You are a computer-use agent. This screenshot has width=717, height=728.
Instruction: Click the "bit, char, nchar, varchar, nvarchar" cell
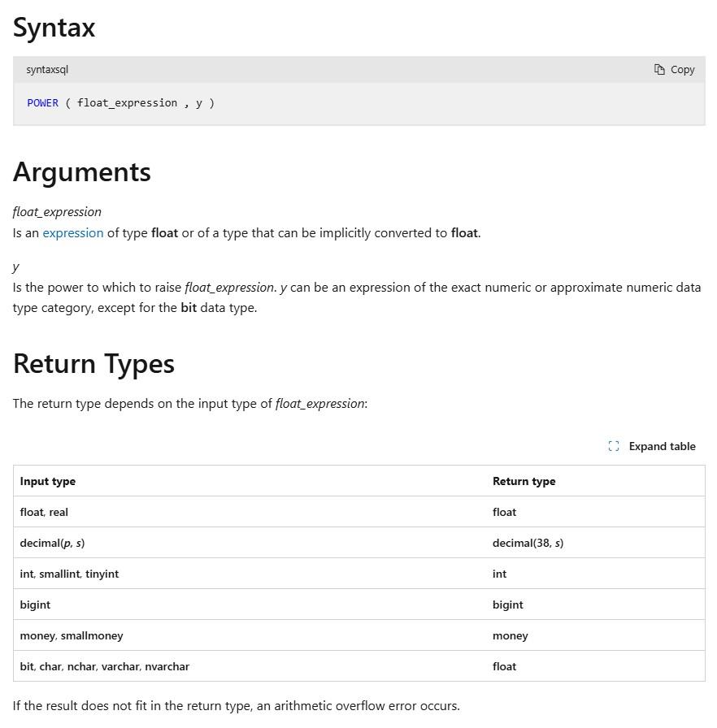click(x=105, y=666)
